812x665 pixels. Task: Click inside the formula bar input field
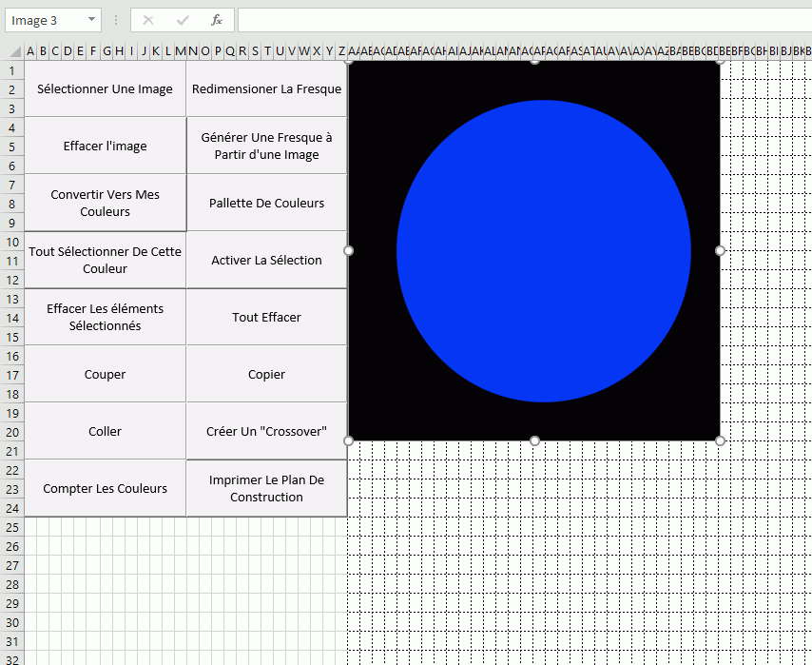[523, 20]
